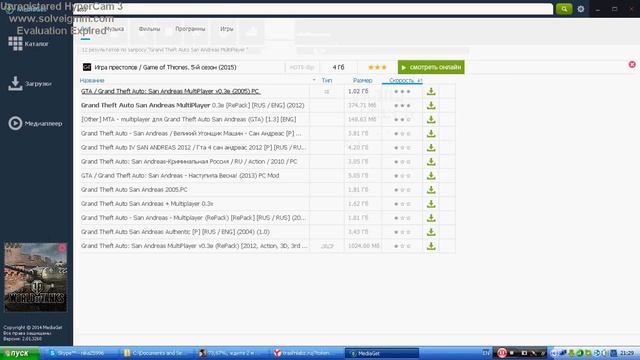This screenshot has height=360, width=640.
Task: Switch to the Программы tab
Action: coord(190,29)
